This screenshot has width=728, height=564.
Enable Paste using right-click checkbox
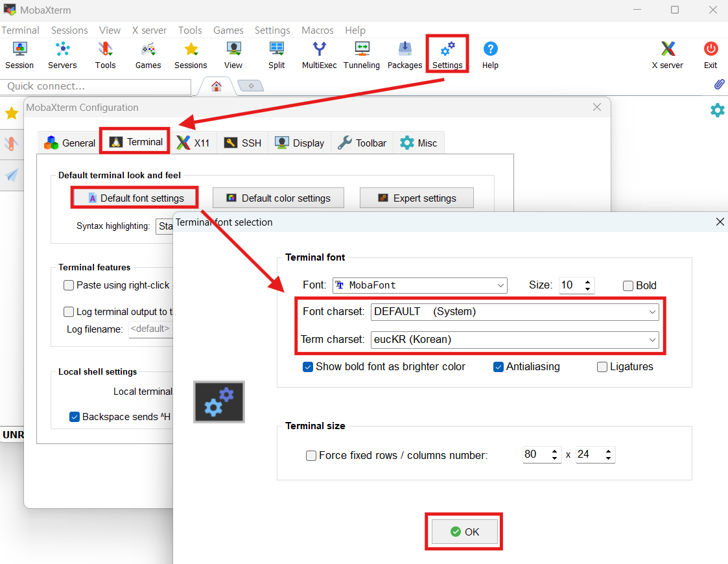point(68,285)
